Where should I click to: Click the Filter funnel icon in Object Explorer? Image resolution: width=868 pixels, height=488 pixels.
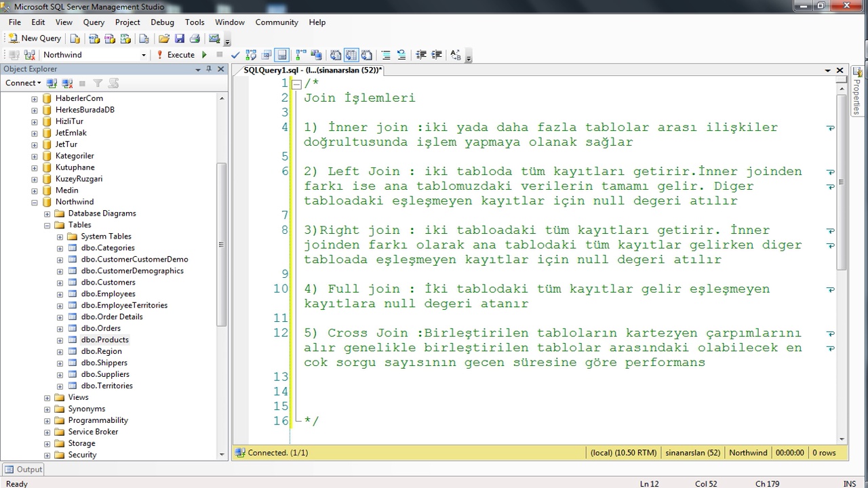pyautogui.click(x=98, y=83)
